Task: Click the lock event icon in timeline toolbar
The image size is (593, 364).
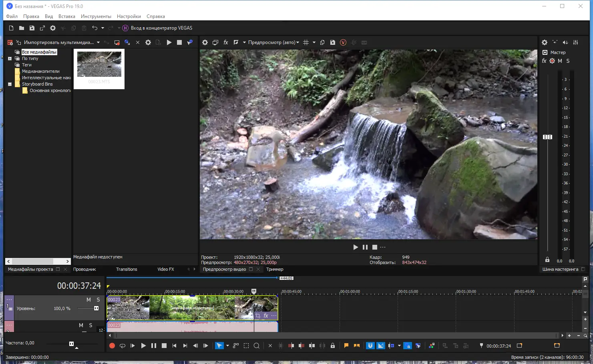Action: pos(332,346)
